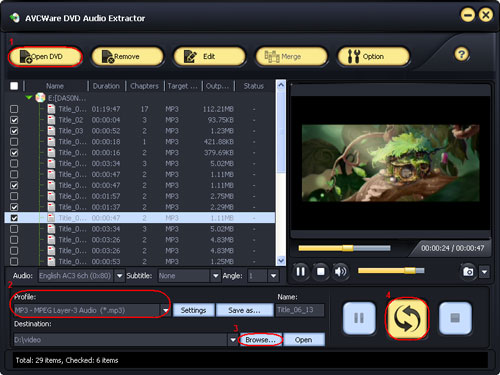Sort by the Duration column header

point(106,86)
